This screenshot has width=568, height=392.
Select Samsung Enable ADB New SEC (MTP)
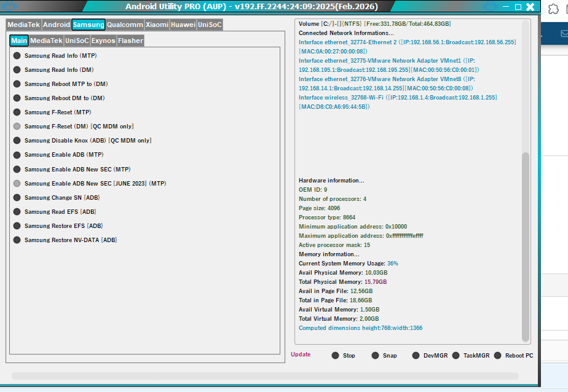(17, 170)
